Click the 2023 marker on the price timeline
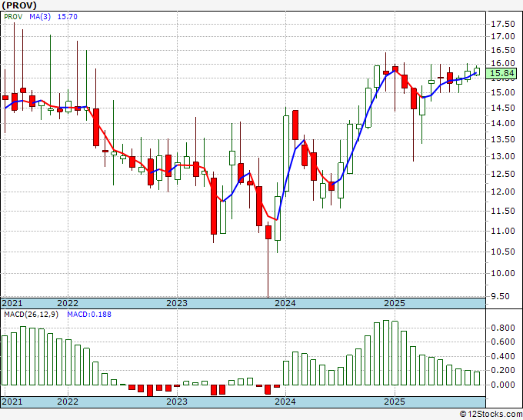The height and width of the screenshot is (420, 523). tap(177, 303)
